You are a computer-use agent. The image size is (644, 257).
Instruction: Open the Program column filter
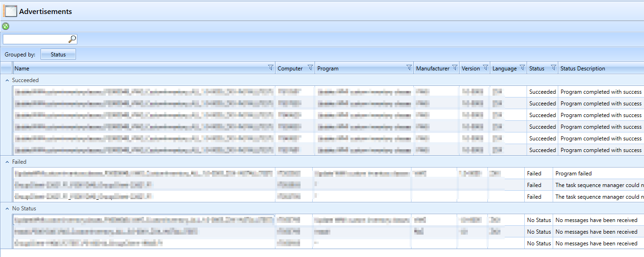point(409,68)
